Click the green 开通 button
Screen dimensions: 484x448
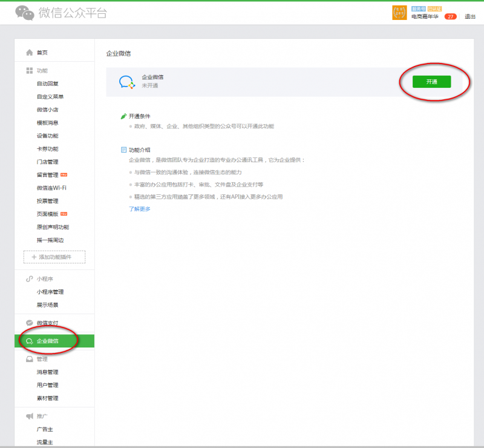431,82
